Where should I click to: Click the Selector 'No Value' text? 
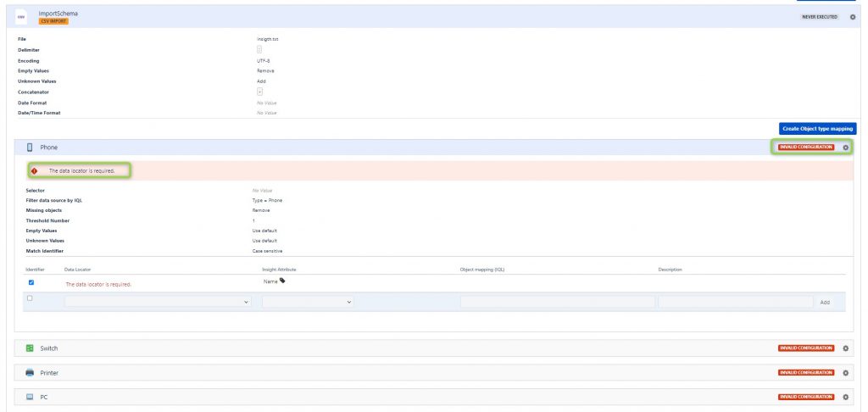pyautogui.click(x=263, y=191)
